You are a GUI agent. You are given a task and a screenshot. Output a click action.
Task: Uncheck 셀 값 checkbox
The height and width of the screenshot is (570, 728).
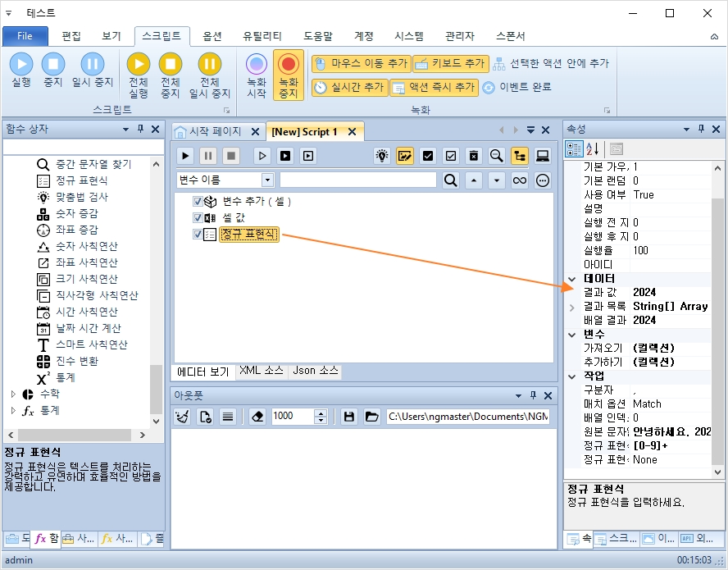(198, 217)
